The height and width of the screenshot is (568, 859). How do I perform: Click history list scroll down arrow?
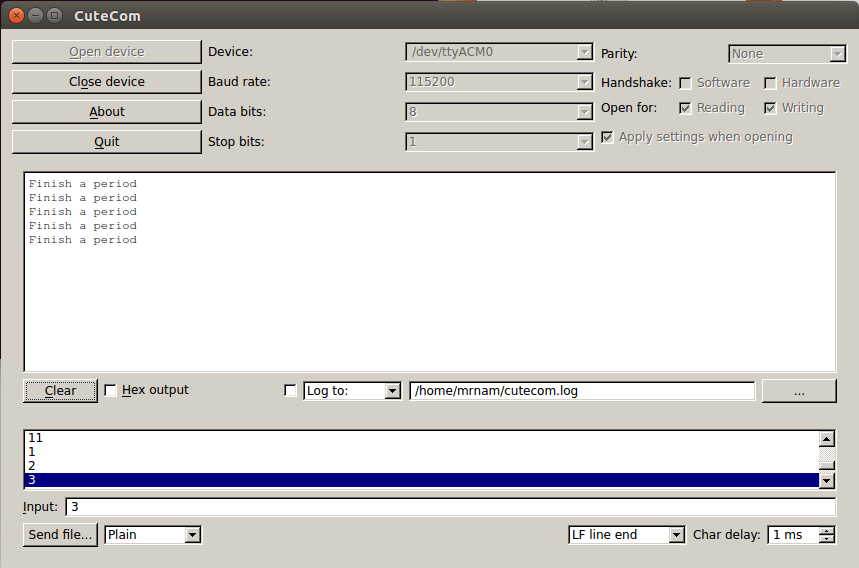(827, 481)
